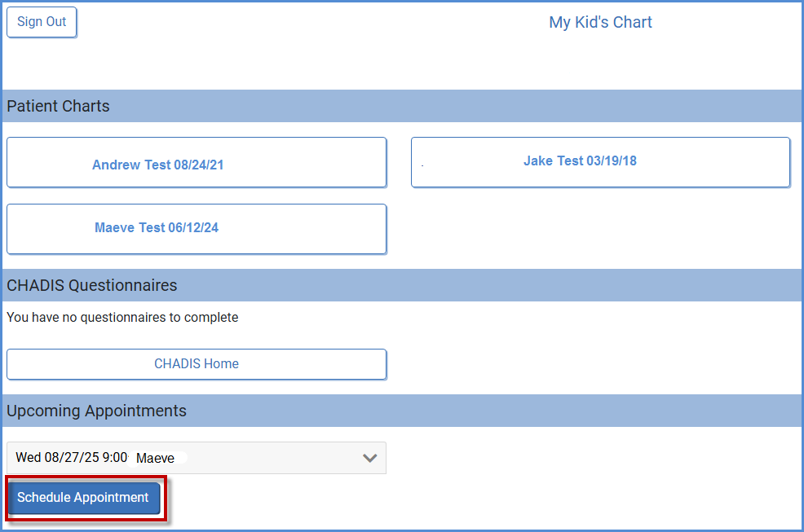
Task: Open the Wed 08/27/25 appointment dropdown
Action: (197, 458)
